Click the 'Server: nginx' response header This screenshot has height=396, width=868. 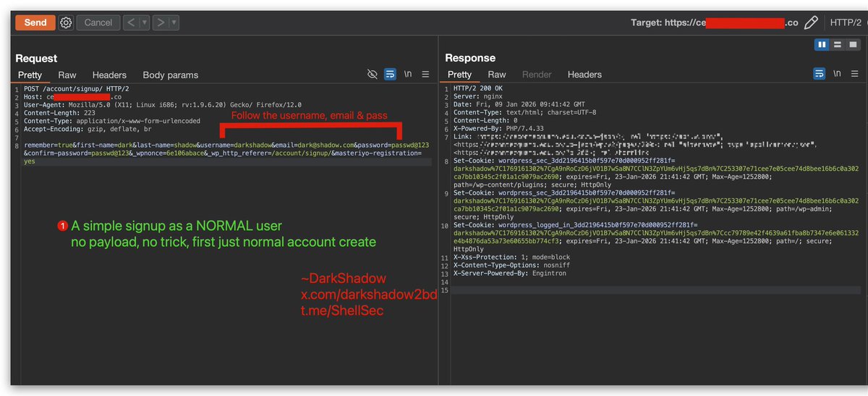coord(477,96)
